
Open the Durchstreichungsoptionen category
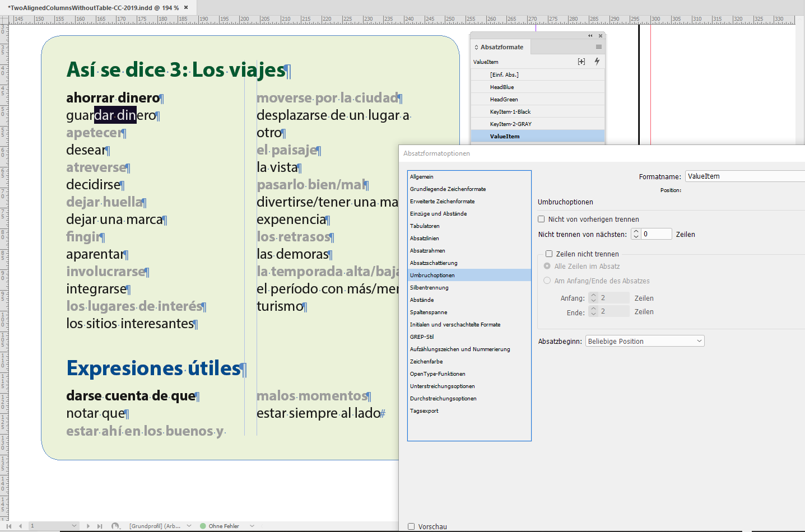pyautogui.click(x=469, y=398)
